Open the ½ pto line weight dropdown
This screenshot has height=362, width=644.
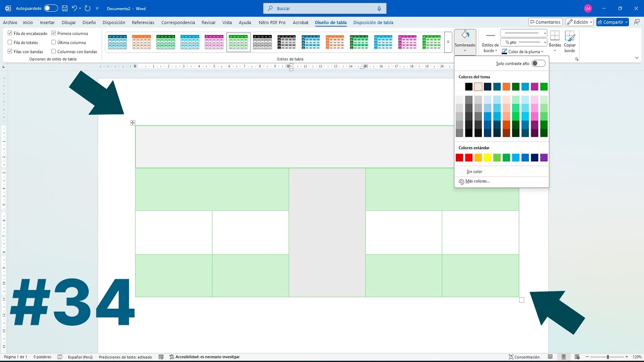tap(524, 42)
